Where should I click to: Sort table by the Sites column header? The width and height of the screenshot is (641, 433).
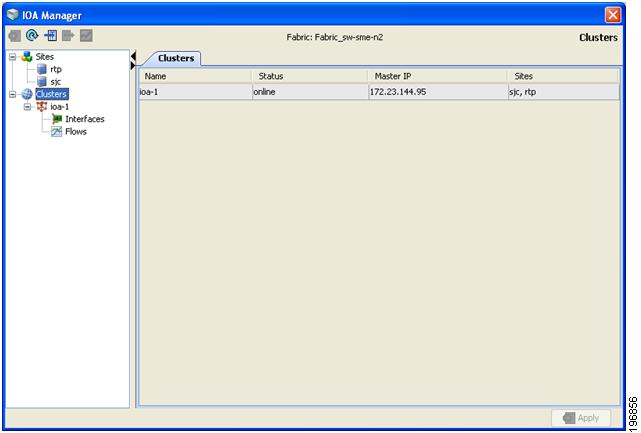[563, 76]
